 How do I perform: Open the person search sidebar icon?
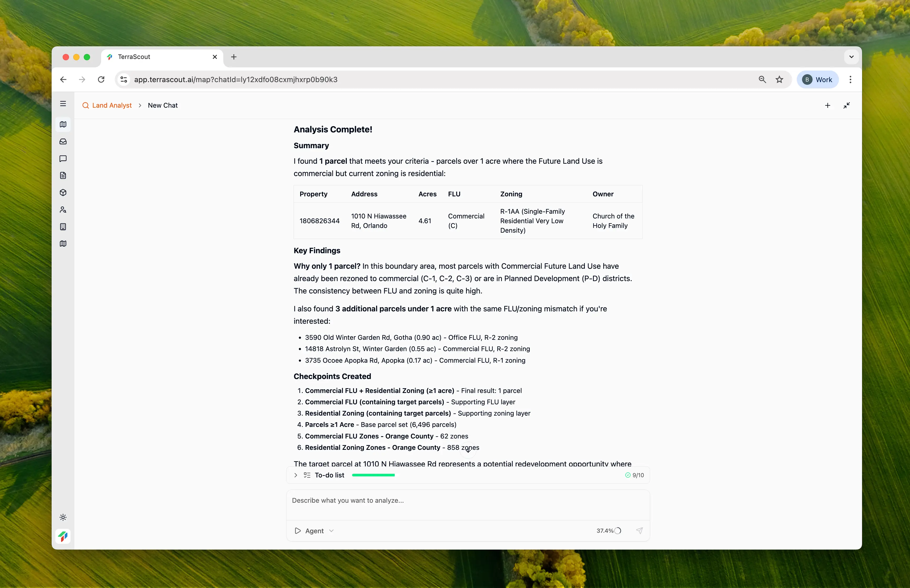63,210
